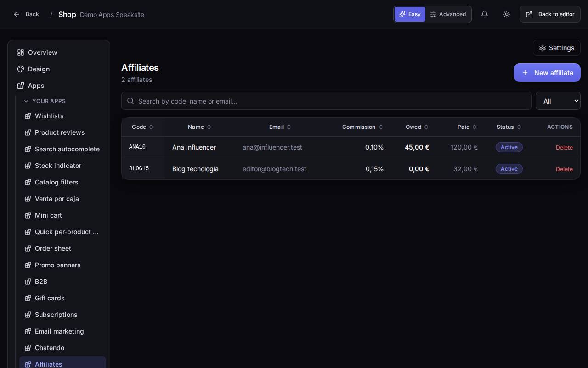
Task: Open Promo banners in sidebar
Action: [62, 265]
